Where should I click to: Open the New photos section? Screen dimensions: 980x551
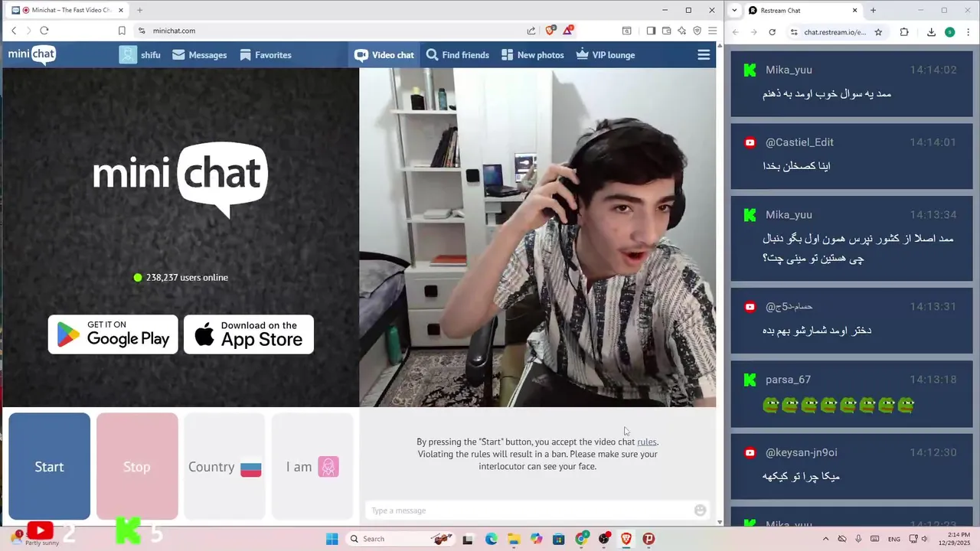pyautogui.click(x=532, y=55)
